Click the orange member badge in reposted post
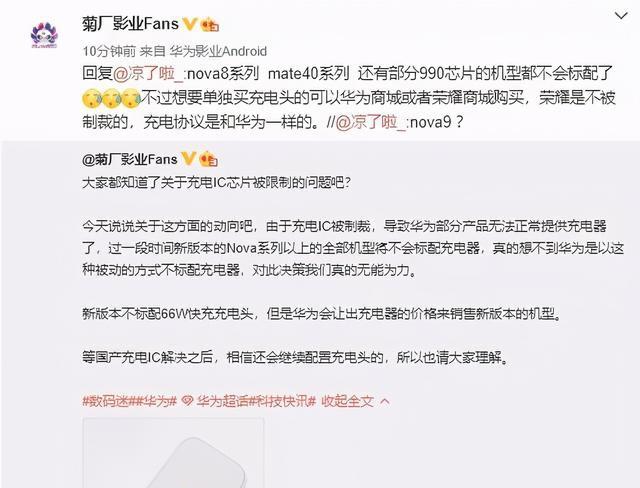Image resolution: width=640 pixels, height=488 pixels. [x=209, y=159]
